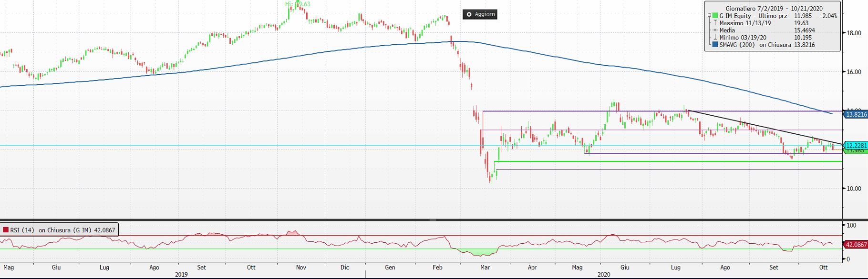The height and width of the screenshot is (279, 868).
Task: Click the Aggiorn refresh button
Action: click(x=481, y=14)
